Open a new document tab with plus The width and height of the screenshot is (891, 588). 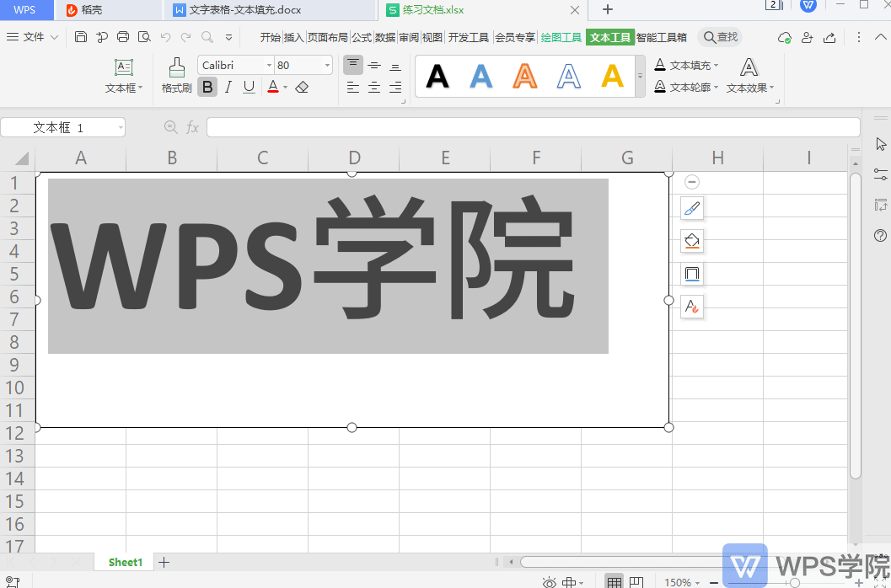(x=608, y=9)
